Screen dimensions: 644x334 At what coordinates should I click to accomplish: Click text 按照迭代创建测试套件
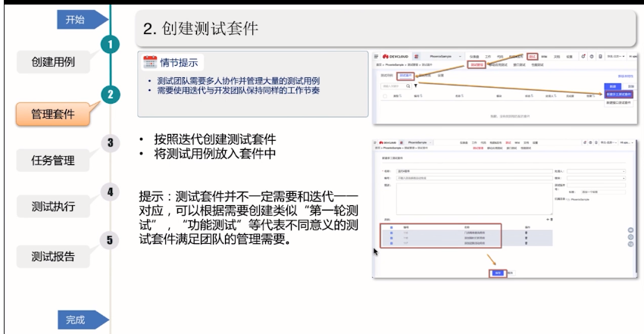215,139
